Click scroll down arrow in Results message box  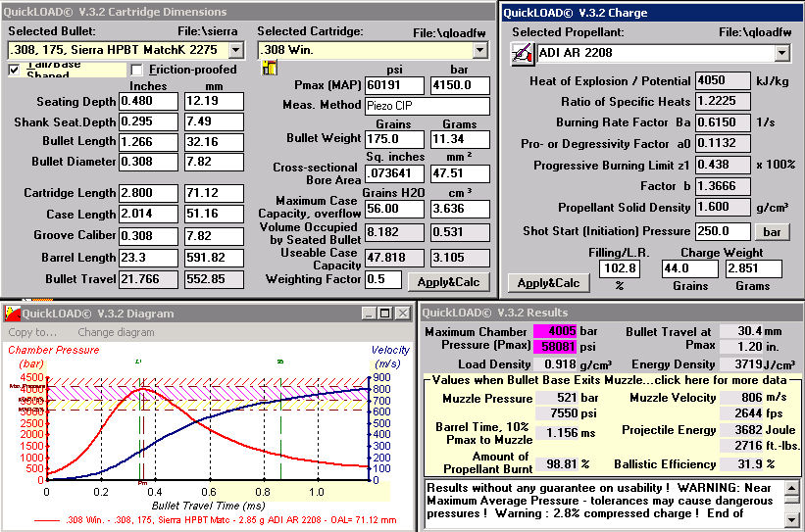click(x=791, y=520)
